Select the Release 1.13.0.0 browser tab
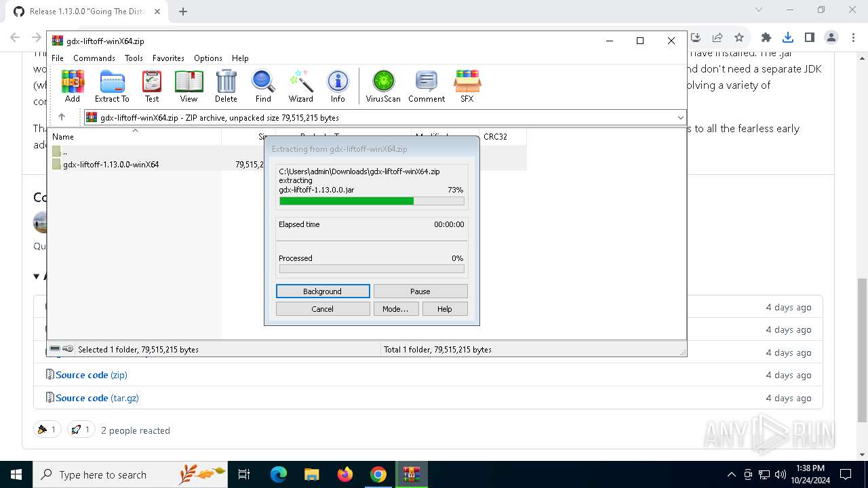The image size is (868, 488). tap(85, 11)
